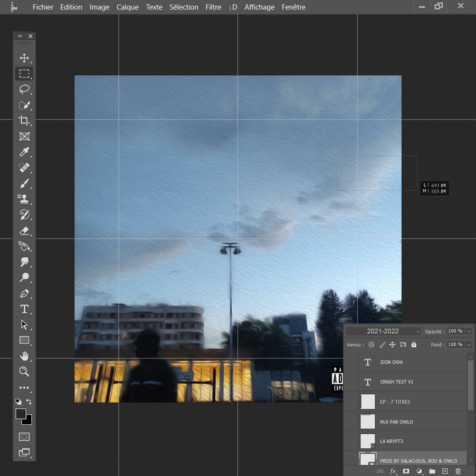This screenshot has height=476, width=476.
Task: Open the Filtre menu
Action: click(213, 7)
